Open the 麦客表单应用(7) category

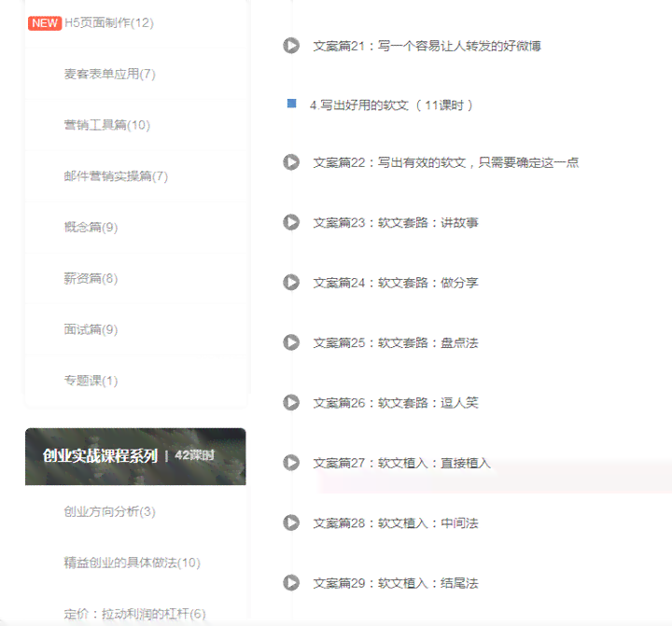point(110,74)
